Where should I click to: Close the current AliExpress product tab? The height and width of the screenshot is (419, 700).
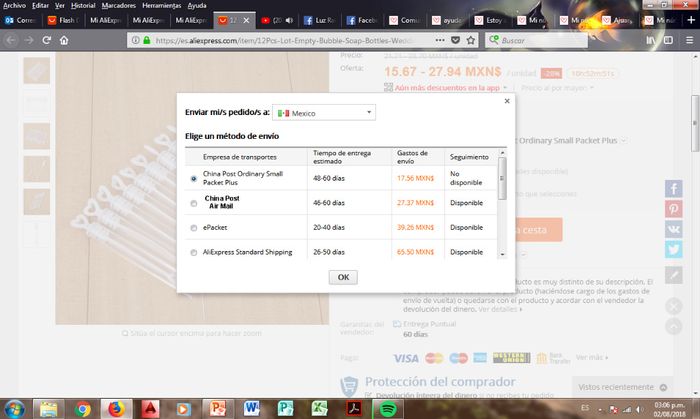(x=246, y=20)
